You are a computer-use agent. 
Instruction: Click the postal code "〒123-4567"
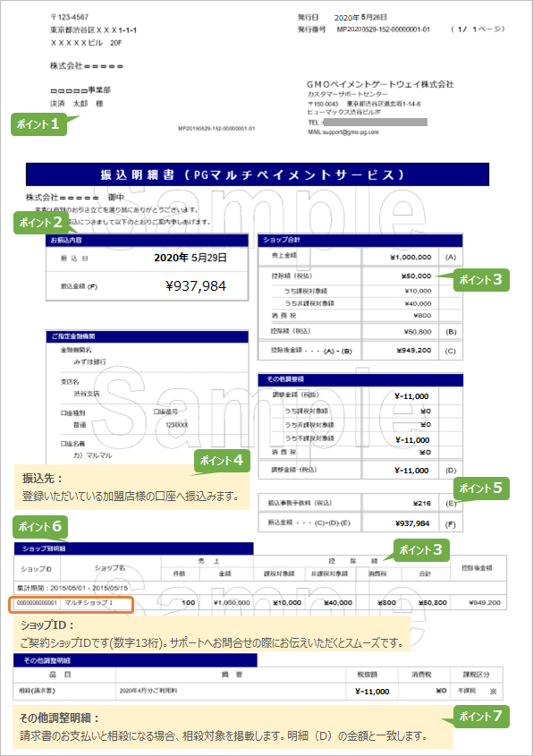[x=70, y=17]
